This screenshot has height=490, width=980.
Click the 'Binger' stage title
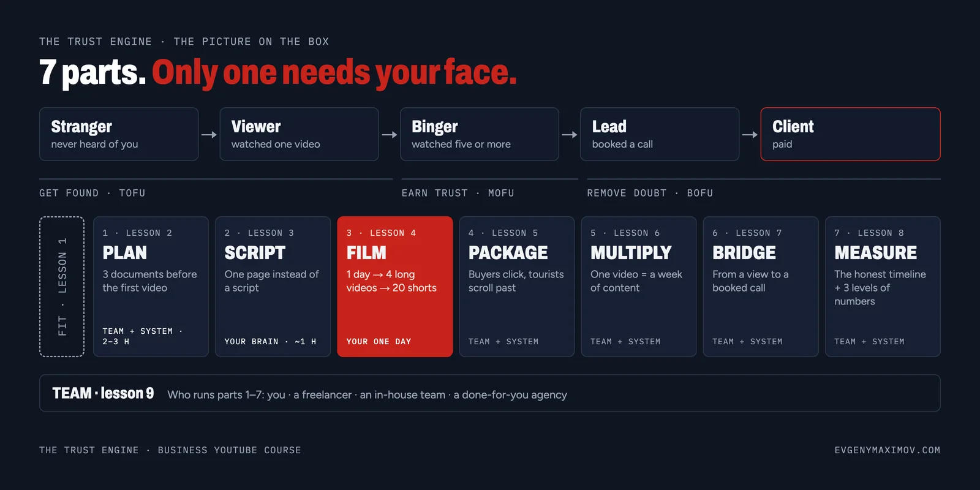(x=435, y=127)
